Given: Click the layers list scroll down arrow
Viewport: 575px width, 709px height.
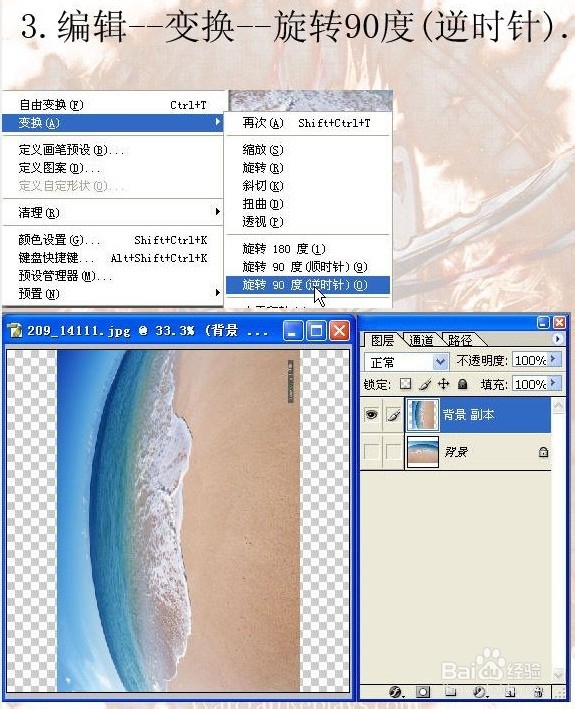Looking at the screenshot, I should point(558,675).
